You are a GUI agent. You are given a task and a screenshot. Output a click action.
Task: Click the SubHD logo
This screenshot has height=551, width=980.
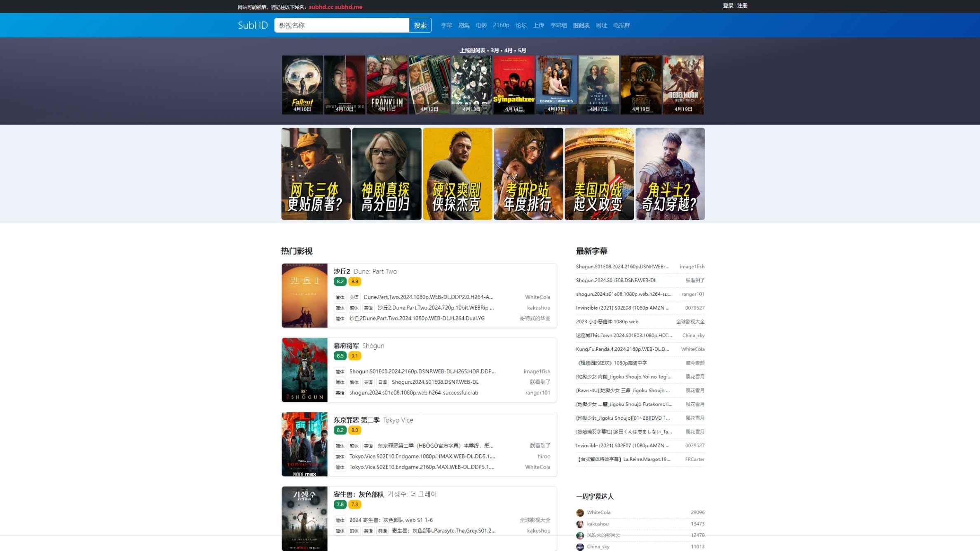click(x=253, y=25)
